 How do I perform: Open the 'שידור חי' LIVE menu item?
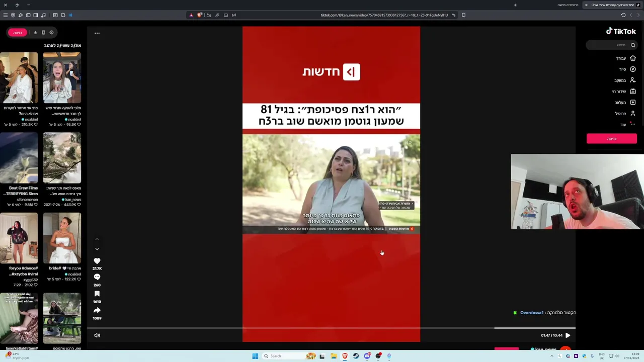(x=624, y=92)
